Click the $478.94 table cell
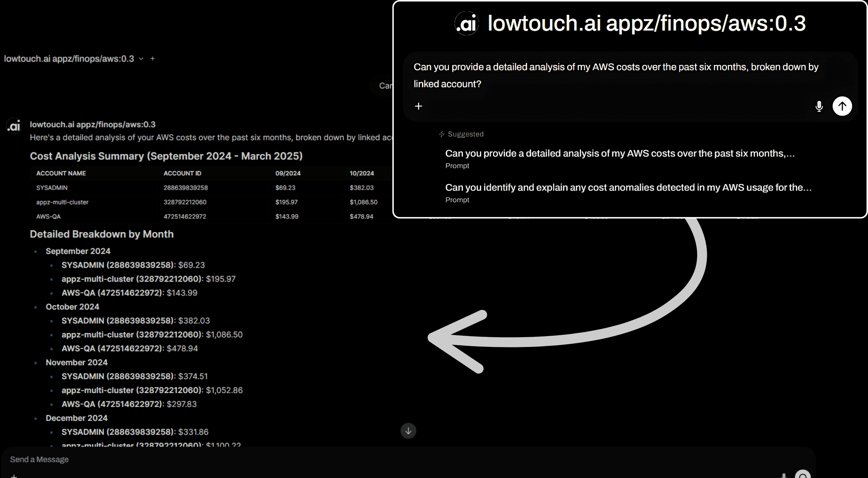The image size is (868, 478). click(x=361, y=217)
